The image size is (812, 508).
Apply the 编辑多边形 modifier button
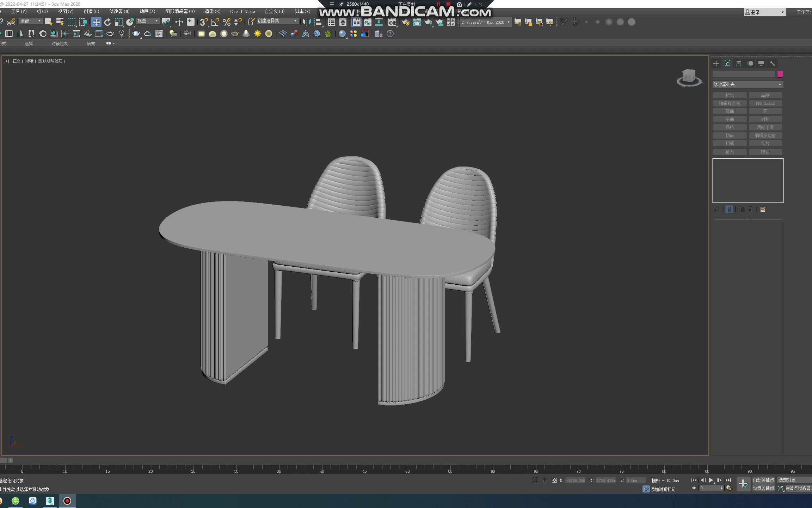coord(765,135)
